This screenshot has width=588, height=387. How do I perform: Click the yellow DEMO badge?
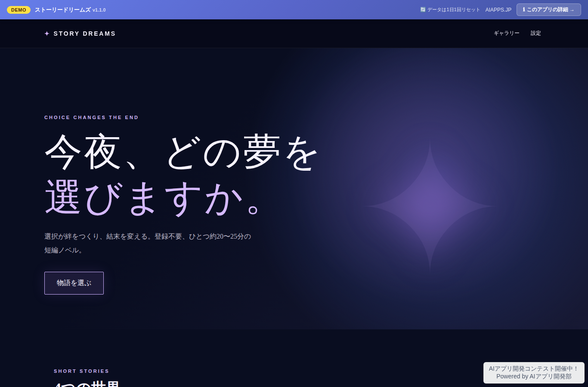tap(19, 10)
